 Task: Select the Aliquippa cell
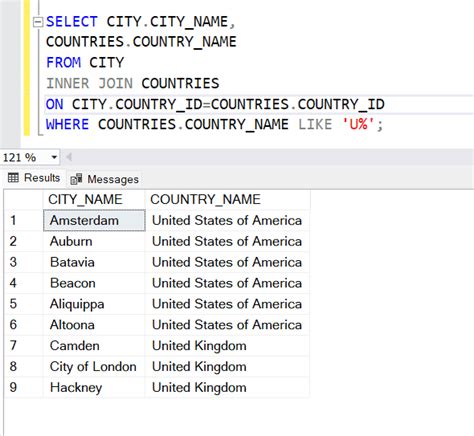coord(94,304)
